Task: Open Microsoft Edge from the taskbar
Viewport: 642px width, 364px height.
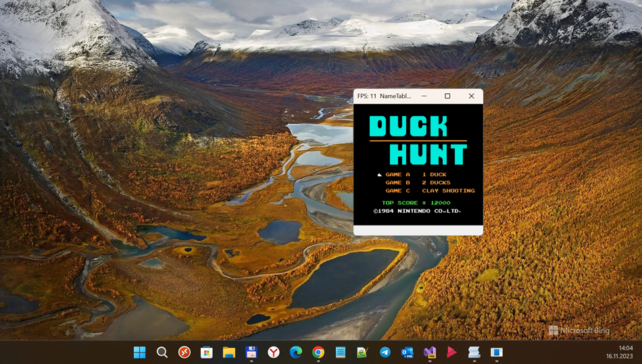Action: tap(296, 352)
